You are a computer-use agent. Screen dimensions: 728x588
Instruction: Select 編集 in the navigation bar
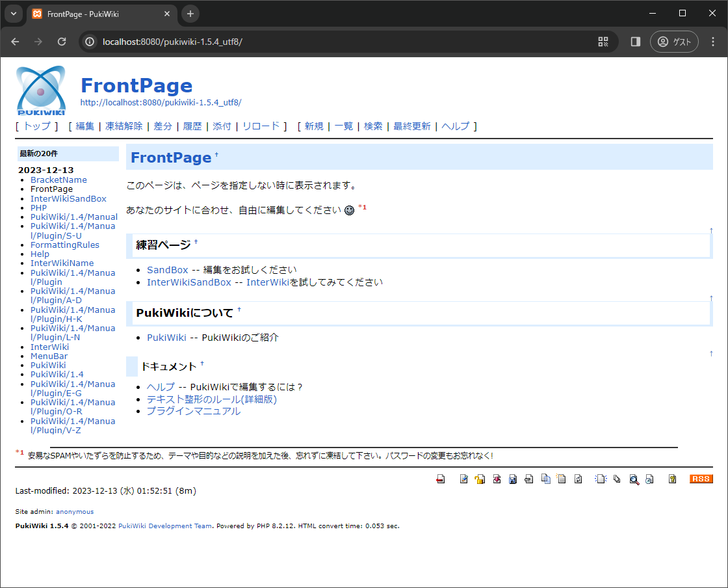(84, 126)
